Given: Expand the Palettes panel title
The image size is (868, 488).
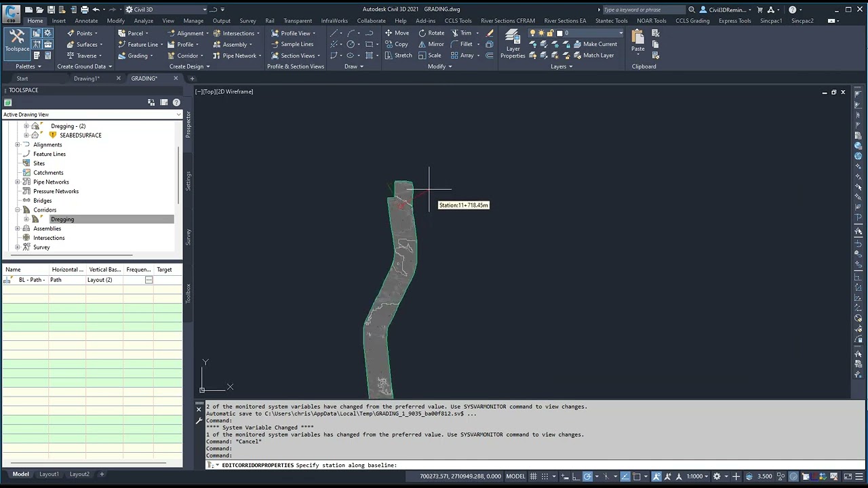Looking at the screenshot, I should [28, 66].
